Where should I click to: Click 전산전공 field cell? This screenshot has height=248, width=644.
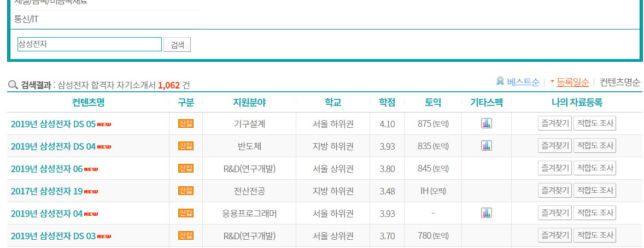(x=249, y=191)
